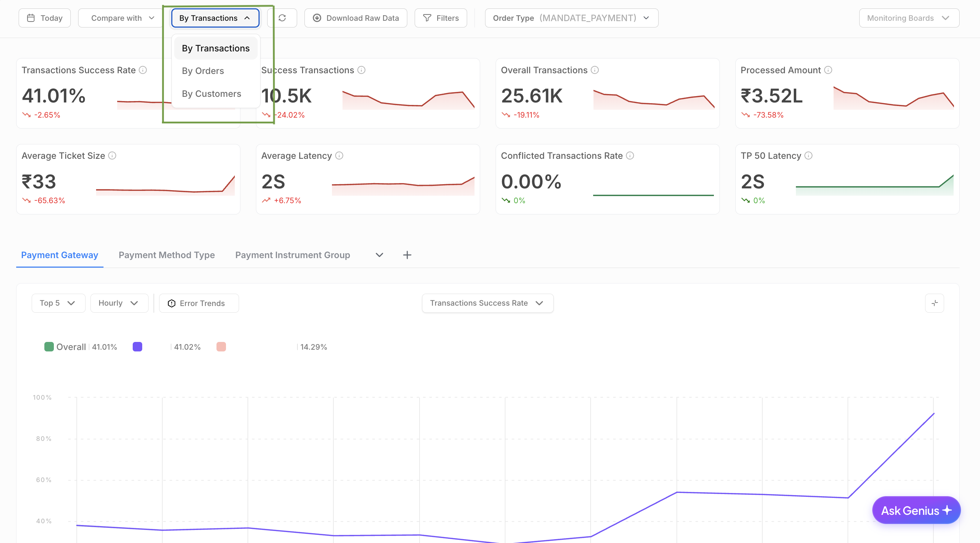Click plus icon to add dimension tab

[407, 255]
